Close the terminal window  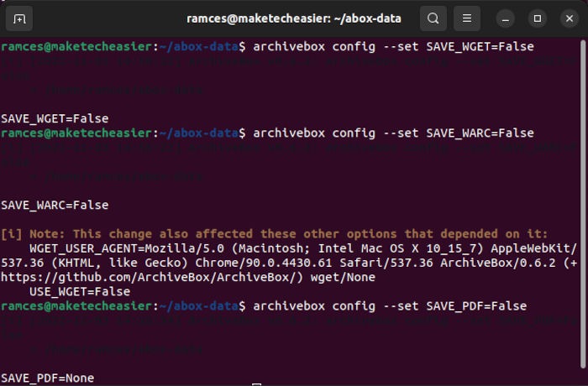click(x=570, y=18)
